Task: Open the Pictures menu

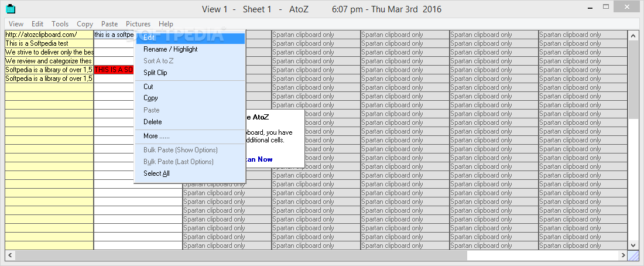Action: point(138,24)
